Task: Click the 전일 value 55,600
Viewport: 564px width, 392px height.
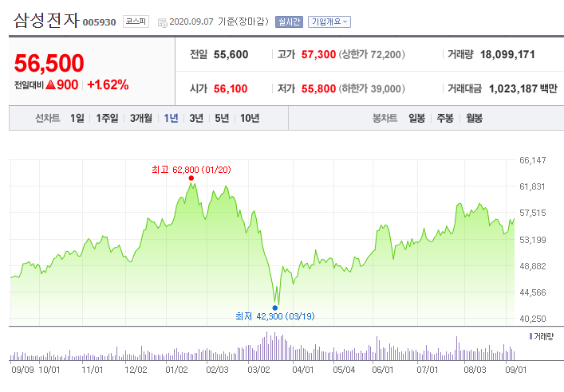Action: click(231, 55)
